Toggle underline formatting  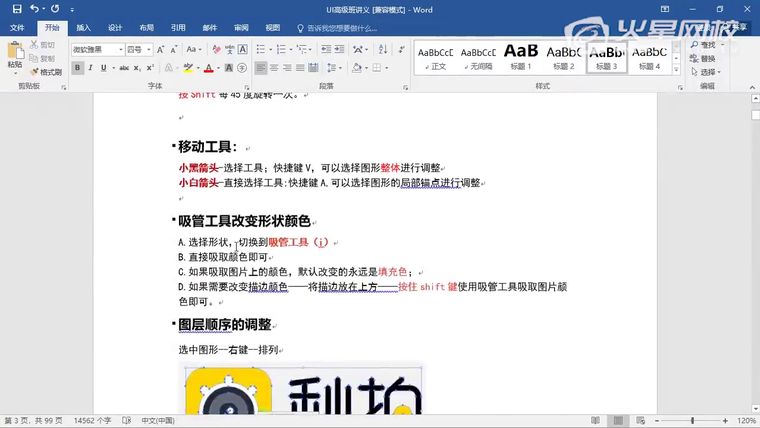(x=103, y=68)
